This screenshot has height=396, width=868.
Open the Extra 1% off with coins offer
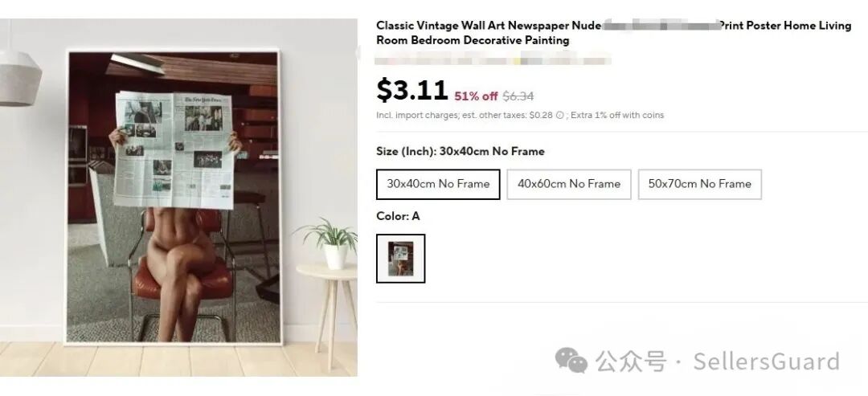[617, 116]
